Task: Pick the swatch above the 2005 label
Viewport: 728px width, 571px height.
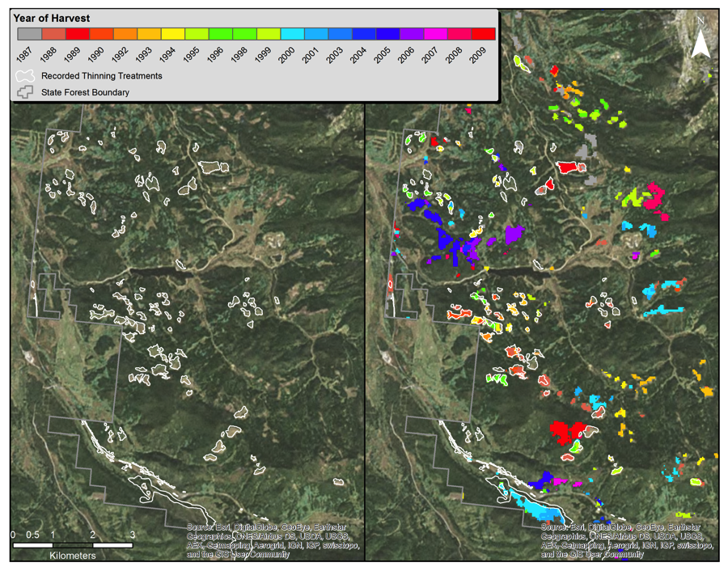Action: pyautogui.click(x=388, y=34)
